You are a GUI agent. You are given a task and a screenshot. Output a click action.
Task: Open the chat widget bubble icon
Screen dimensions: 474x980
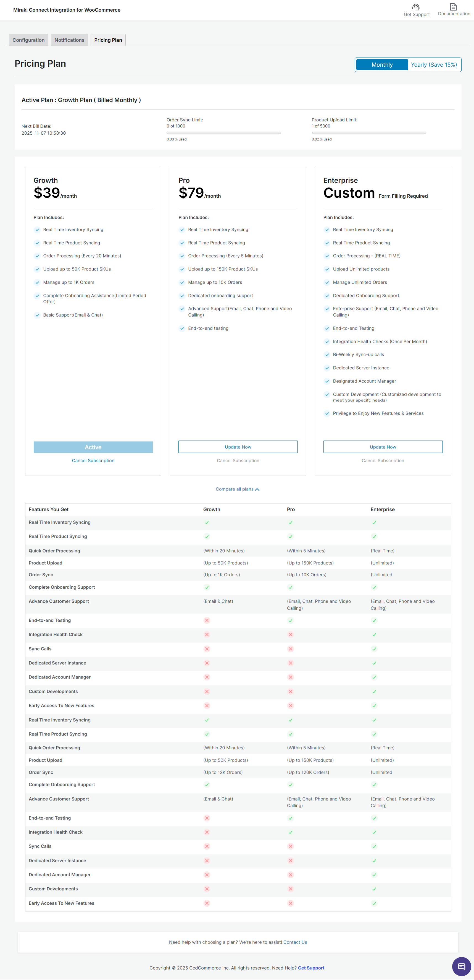pos(461,966)
